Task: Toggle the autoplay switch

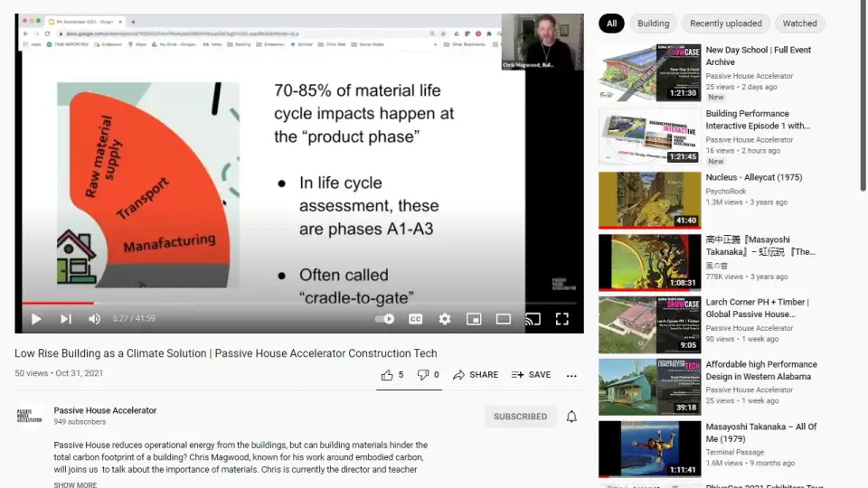Action: pos(384,319)
